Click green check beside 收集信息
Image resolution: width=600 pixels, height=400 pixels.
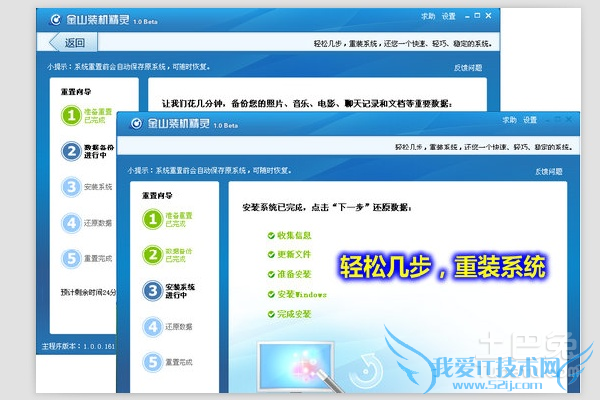[x=271, y=235]
